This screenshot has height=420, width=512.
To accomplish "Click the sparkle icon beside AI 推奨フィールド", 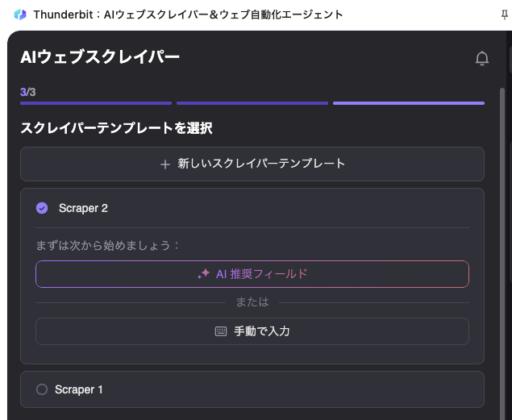I will [x=204, y=274].
